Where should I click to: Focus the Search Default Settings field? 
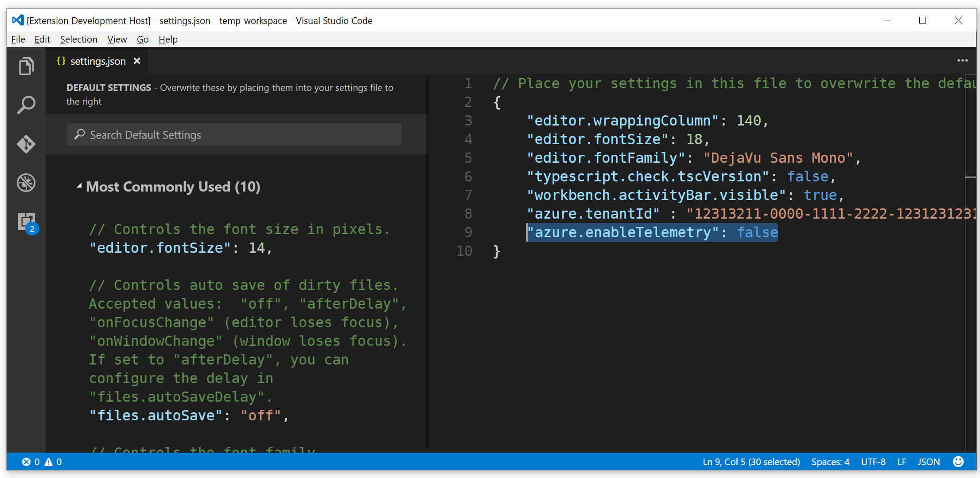coord(234,135)
